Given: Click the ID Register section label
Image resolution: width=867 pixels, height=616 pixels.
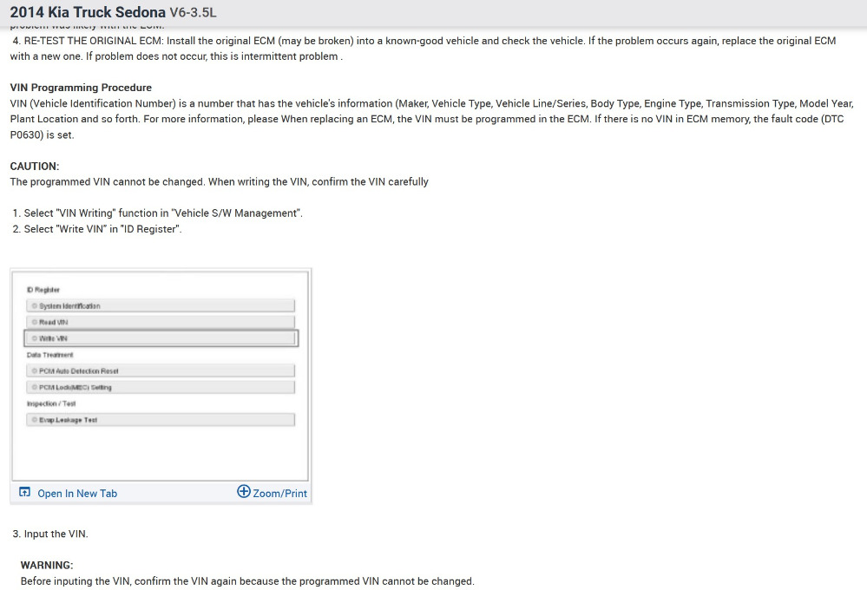Looking at the screenshot, I should (43, 290).
